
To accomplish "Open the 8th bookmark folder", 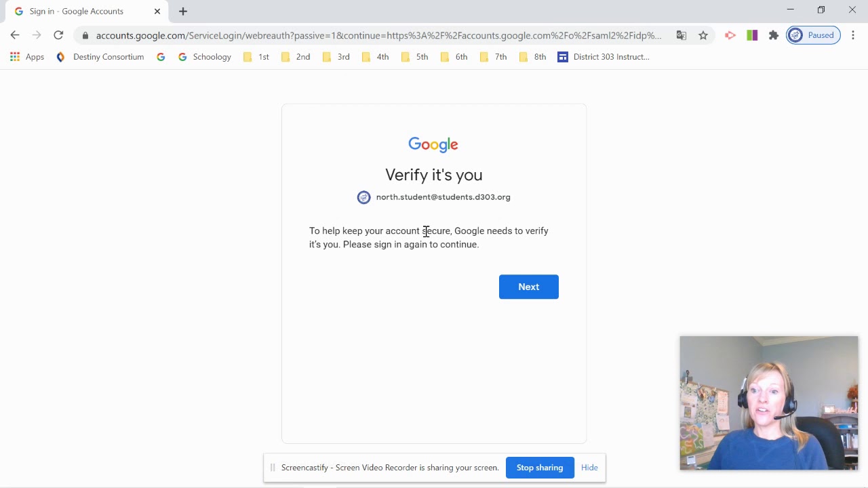I will point(533,57).
